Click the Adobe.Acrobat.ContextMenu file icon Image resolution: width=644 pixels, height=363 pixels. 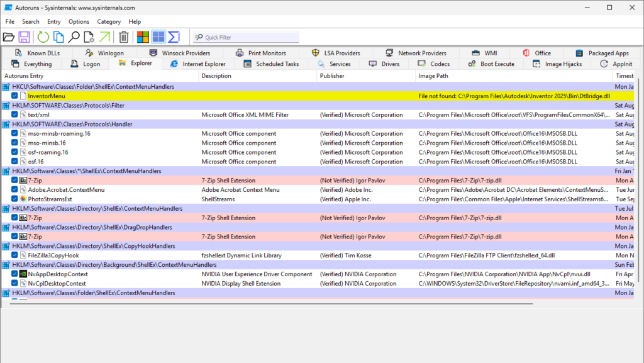(23, 190)
